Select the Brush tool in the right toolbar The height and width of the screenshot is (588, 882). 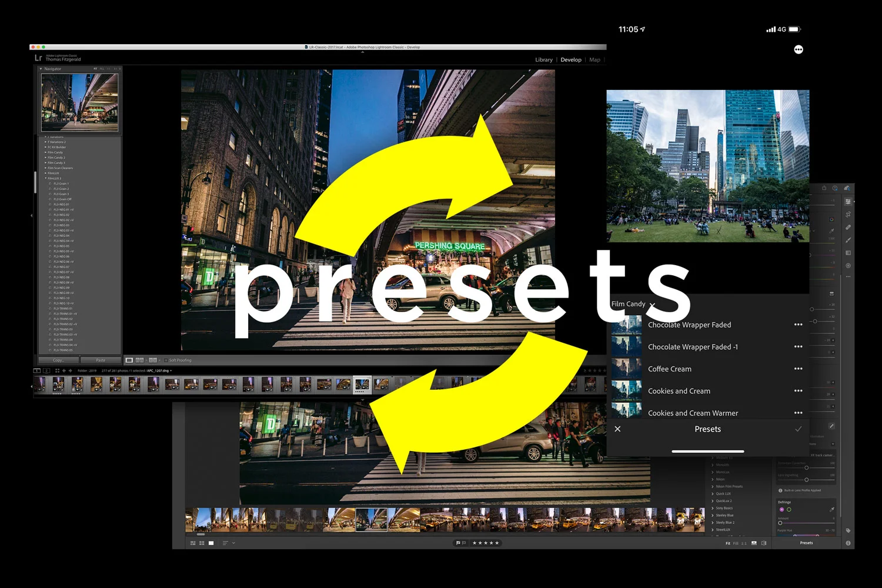[848, 240]
